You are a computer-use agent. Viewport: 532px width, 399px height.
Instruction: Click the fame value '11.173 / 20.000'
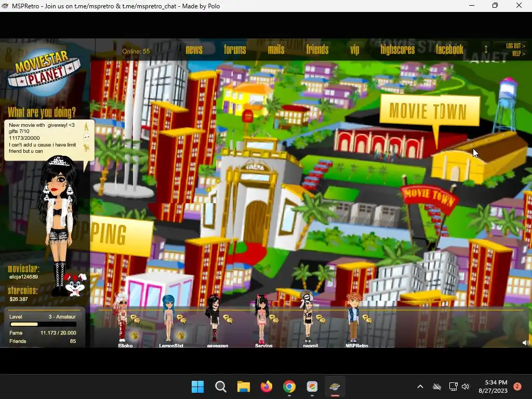tap(58, 333)
